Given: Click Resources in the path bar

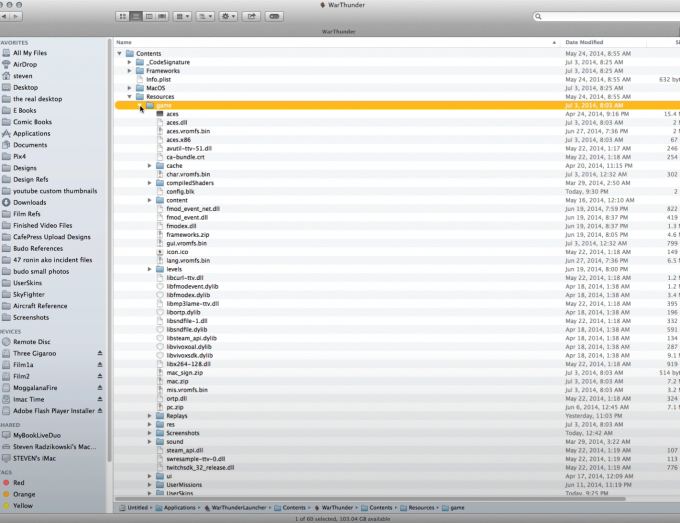Looking at the screenshot, I should 421,508.
